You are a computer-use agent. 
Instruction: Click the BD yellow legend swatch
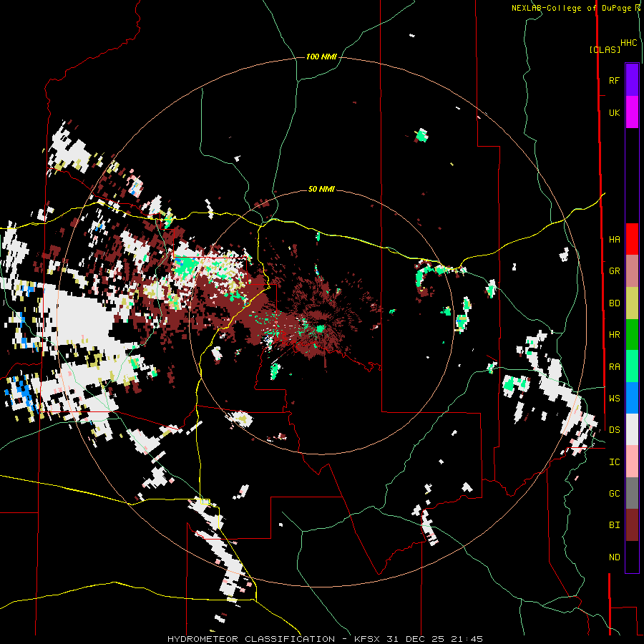(632, 303)
